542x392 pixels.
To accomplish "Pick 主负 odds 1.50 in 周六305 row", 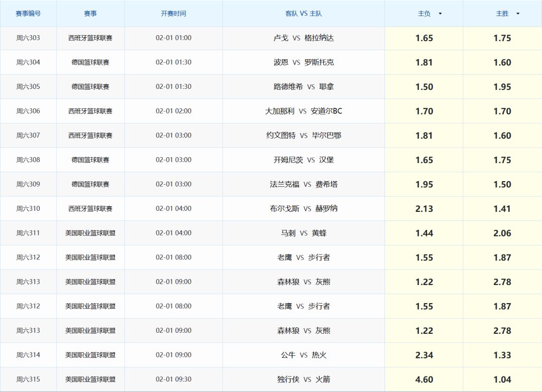I will coord(424,87).
